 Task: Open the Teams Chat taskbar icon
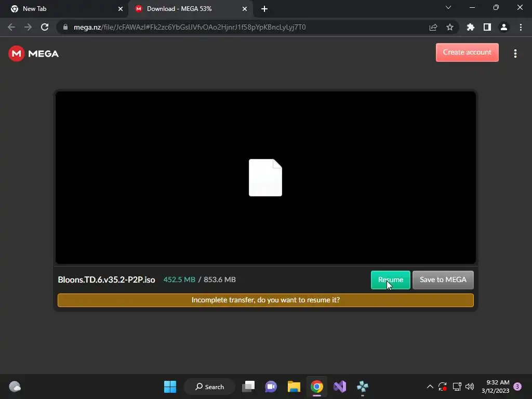click(271, 387)
